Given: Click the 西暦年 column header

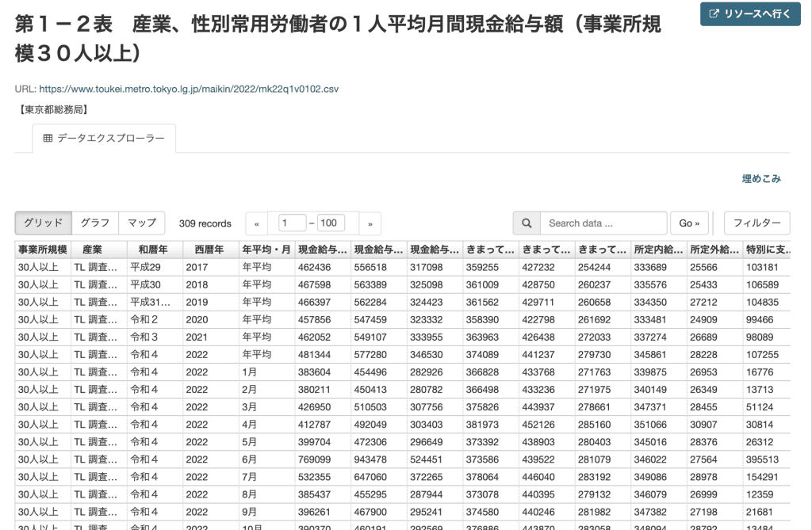Looking at the screenshot, I should click(211, 250).
